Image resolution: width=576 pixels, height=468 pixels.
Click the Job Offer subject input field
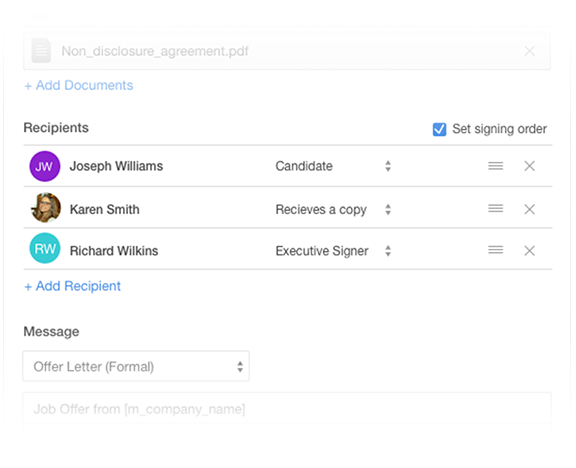(x=287, y=409)
